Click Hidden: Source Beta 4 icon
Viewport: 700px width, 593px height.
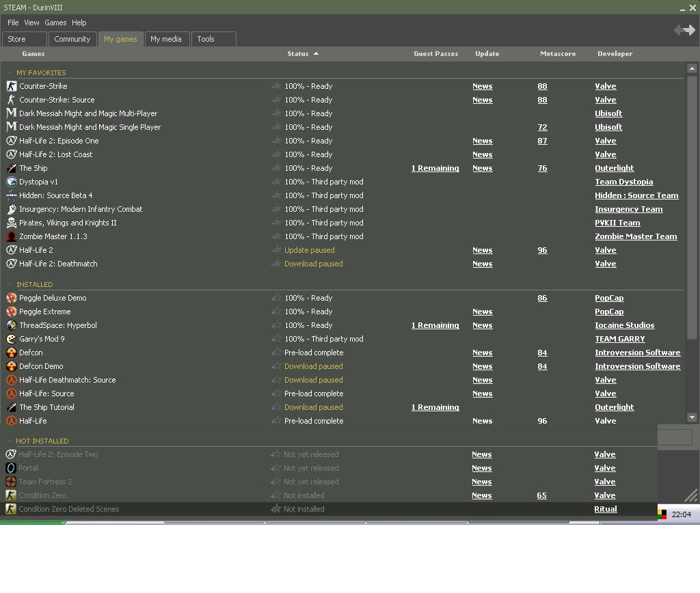pyautogui.click(x=12, y=195)
